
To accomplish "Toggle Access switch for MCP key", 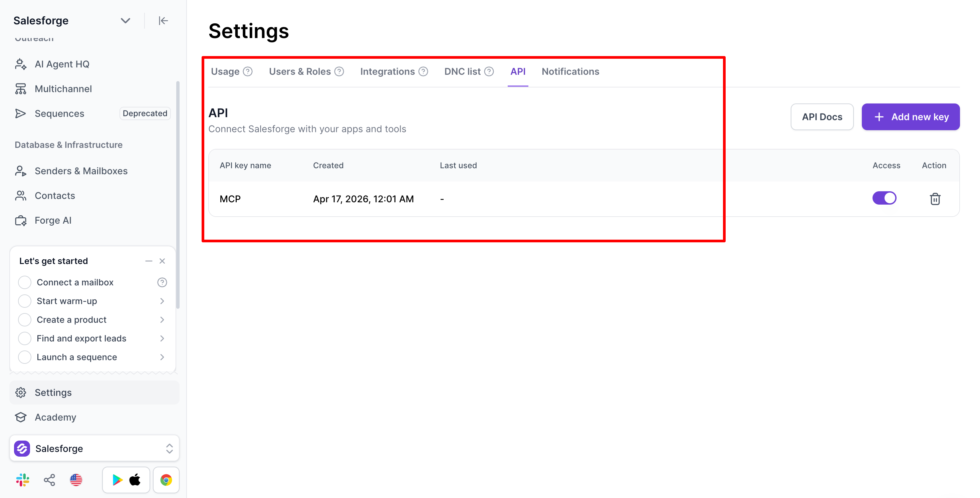I will point(884,198).
